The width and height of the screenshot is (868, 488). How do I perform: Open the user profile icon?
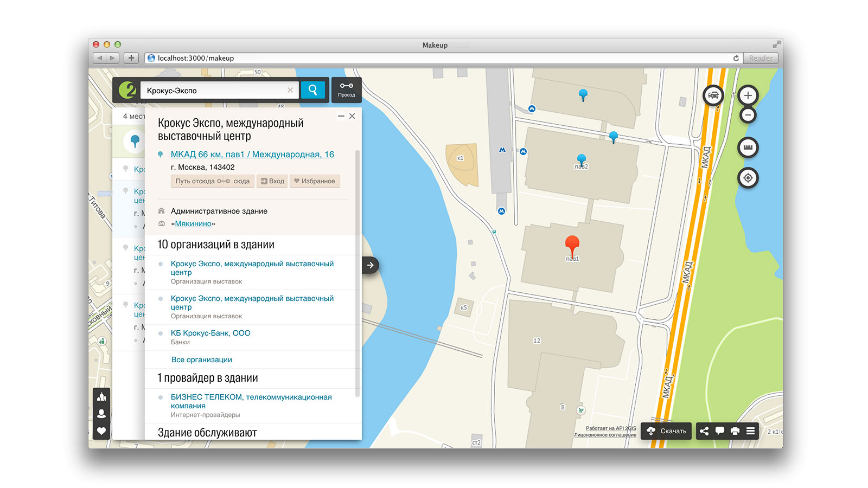[101, 414]
